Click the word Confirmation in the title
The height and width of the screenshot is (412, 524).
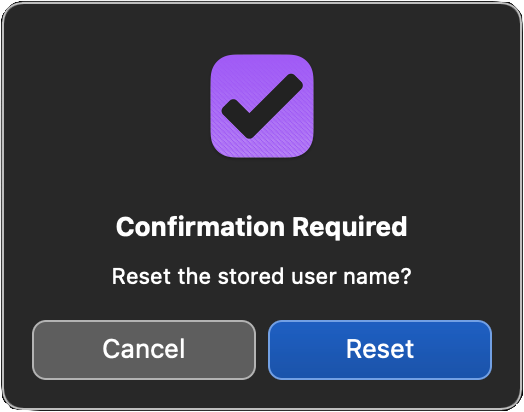click(200, 227)
